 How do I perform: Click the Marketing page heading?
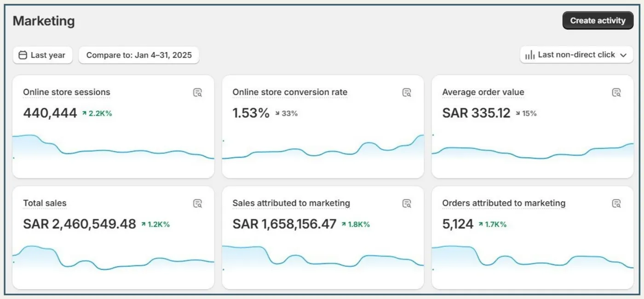44,21
